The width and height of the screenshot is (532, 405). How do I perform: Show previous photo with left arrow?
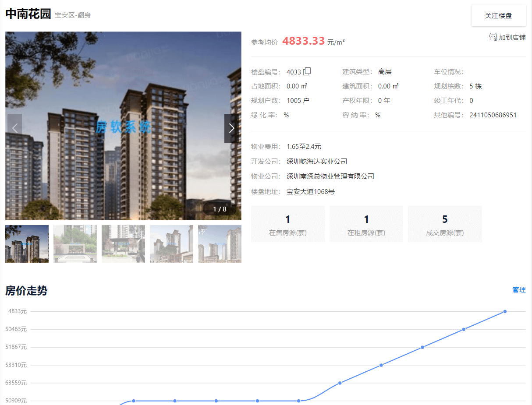coord(14,128)
